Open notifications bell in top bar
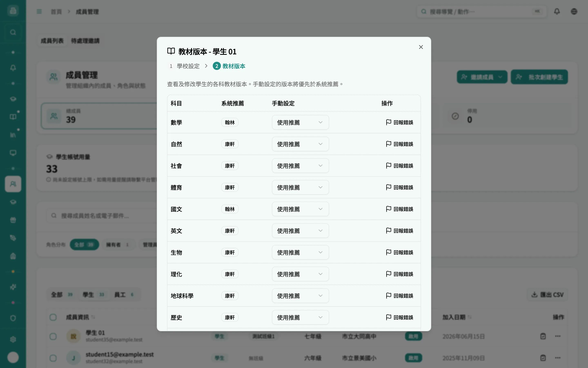This screenshot has width=588, height=368. (557, 11)
